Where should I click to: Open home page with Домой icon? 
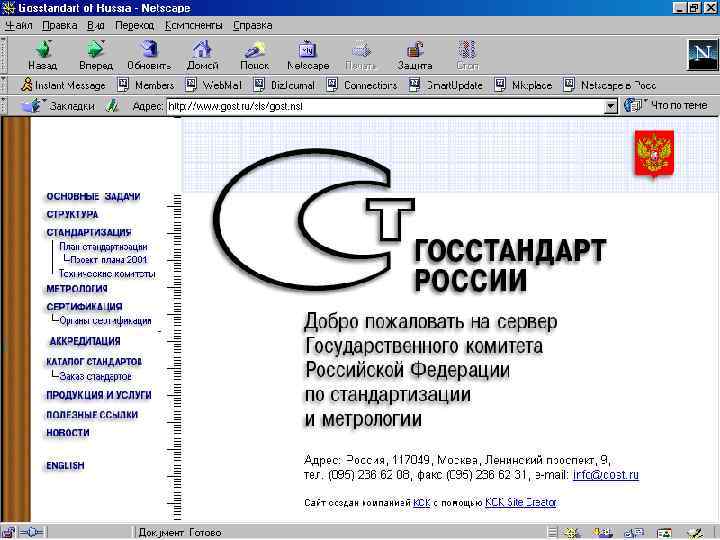202,54
